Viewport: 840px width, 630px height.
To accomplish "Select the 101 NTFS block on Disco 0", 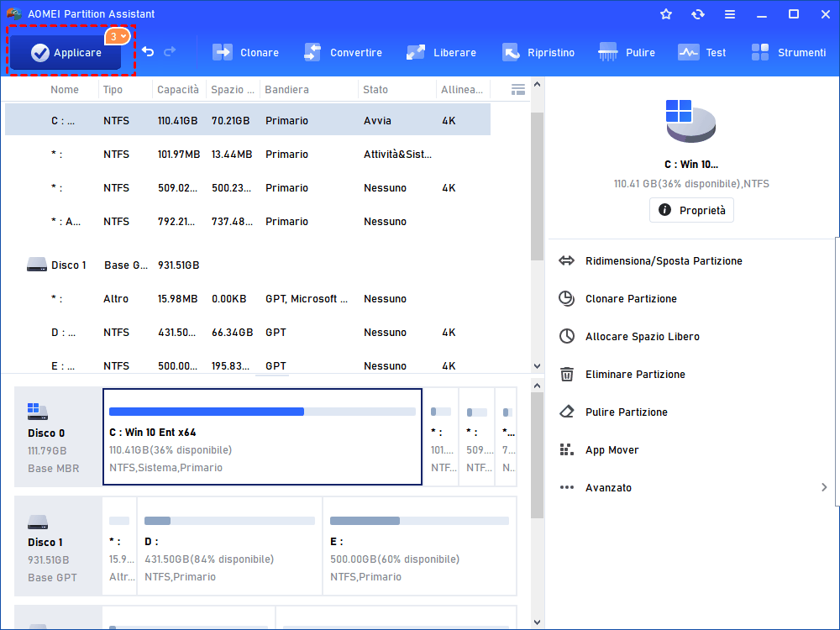I will point(442,437).
